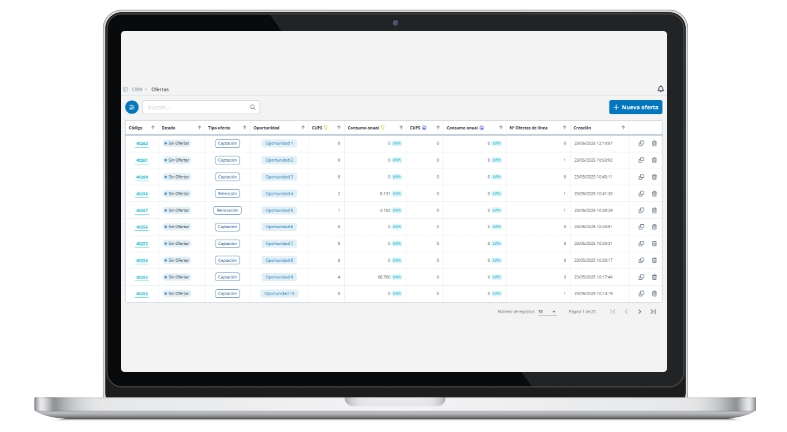Focus the Buscar search field
Viewport: 787px width, 432px height.
tap(195, 107)
